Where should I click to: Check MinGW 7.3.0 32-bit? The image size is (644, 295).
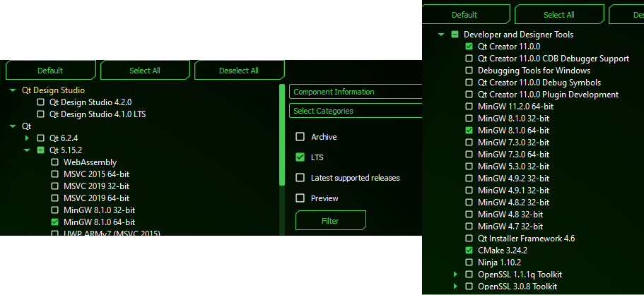[469, 143]
